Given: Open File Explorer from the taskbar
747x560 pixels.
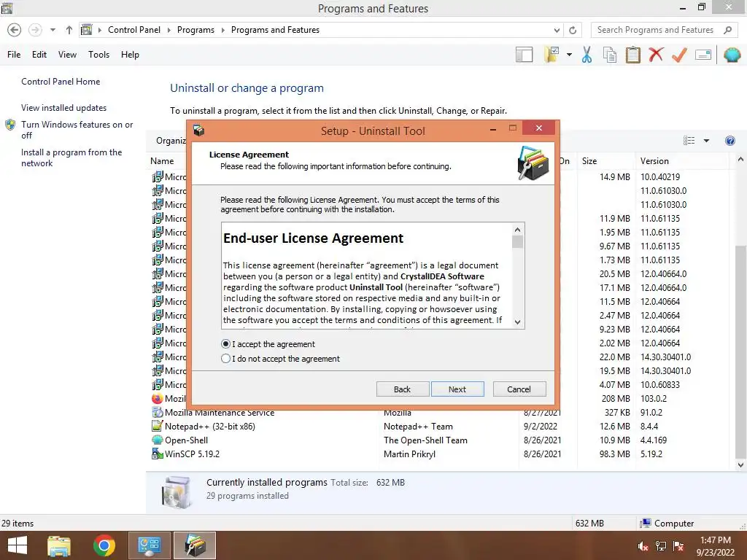Looking at the screenshot, I should [x=60, y=545].
